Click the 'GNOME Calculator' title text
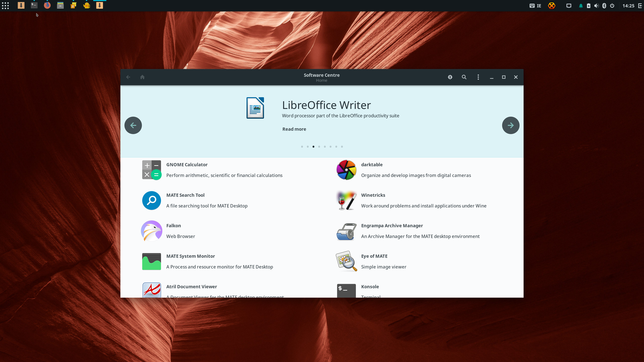The image size is (644, 362). pos(187,164)
